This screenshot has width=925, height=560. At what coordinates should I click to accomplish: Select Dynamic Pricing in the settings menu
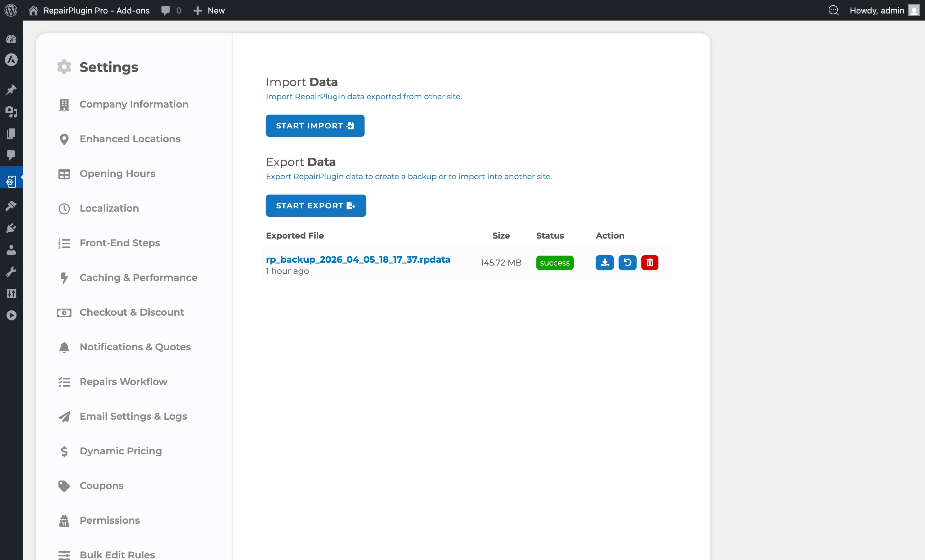tap(120, 451)
